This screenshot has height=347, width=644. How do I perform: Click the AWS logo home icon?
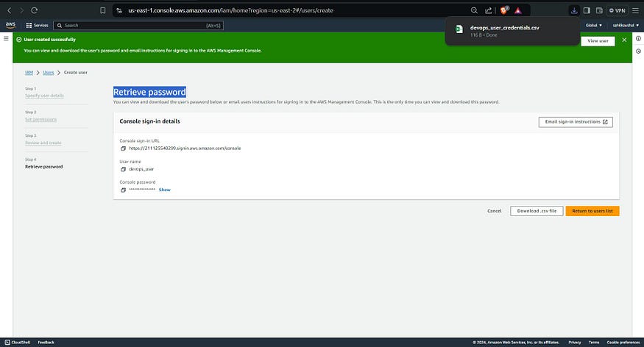tap(10, 25)
